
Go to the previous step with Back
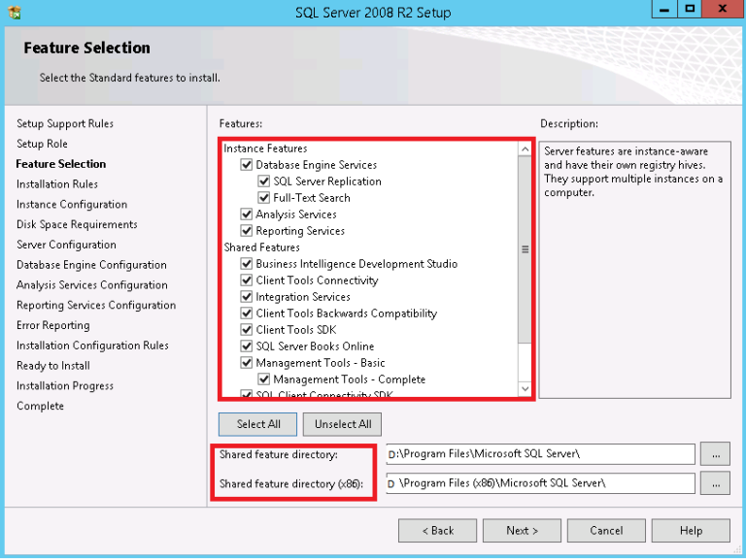(438, 530)
